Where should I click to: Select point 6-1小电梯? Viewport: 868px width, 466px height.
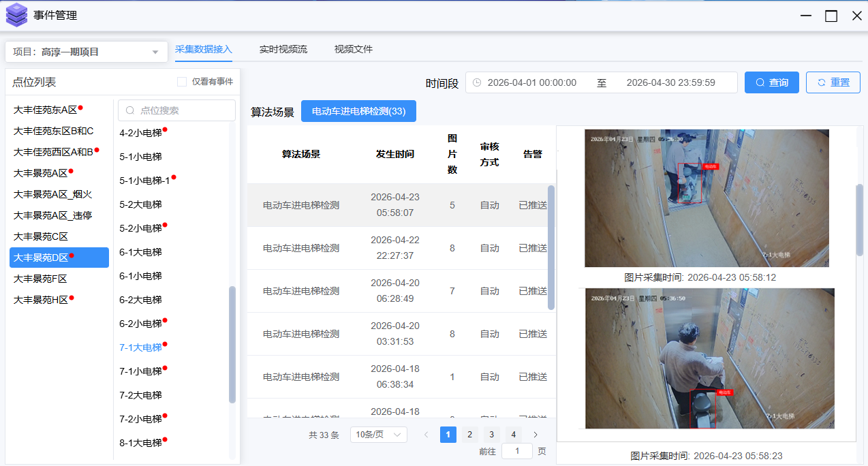click(140, 276)
